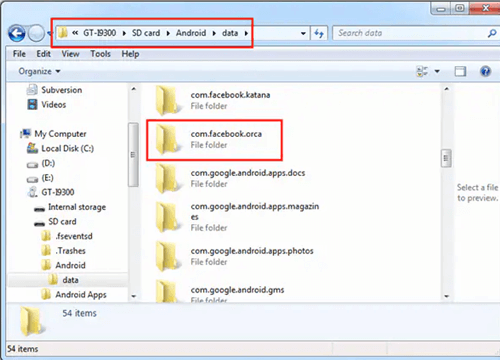Click the Forward navigation arrow button
500x360 pixels.
pyautogui.click(x=36, y=33)
